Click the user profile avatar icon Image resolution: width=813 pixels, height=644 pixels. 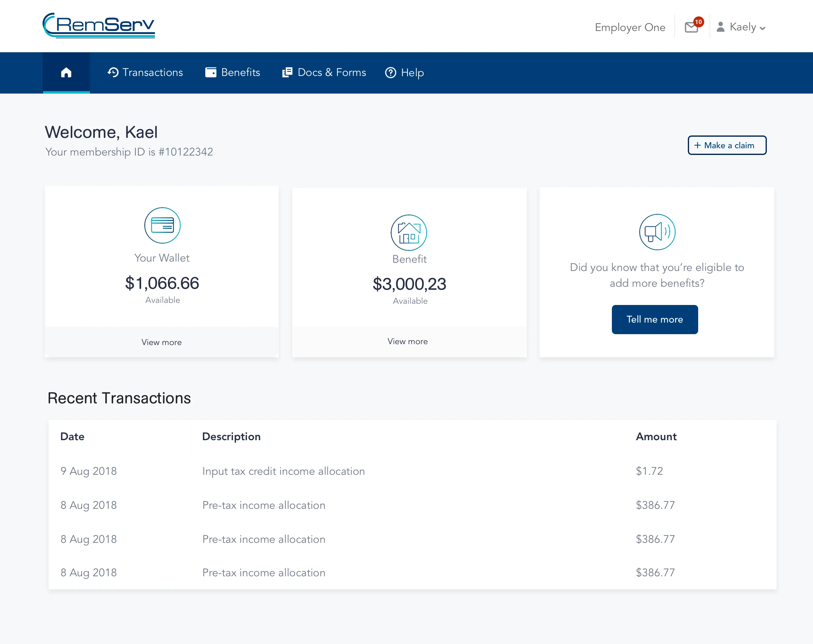pos(720,27)
